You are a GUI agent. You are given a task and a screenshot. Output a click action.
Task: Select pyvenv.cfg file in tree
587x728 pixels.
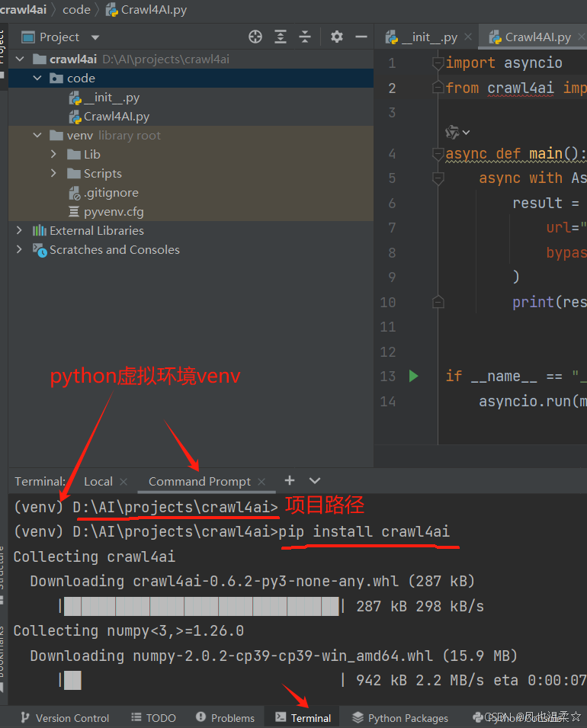[107, 212]
